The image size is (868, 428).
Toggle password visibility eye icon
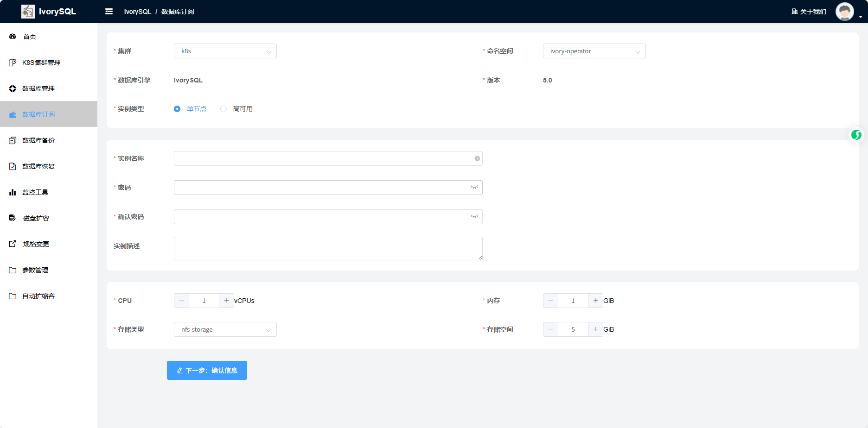click(474, 188)
